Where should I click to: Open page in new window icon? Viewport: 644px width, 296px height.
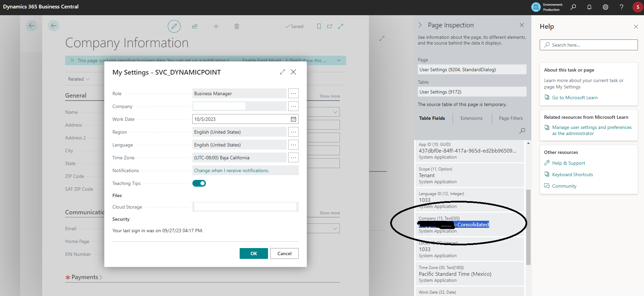330,26
